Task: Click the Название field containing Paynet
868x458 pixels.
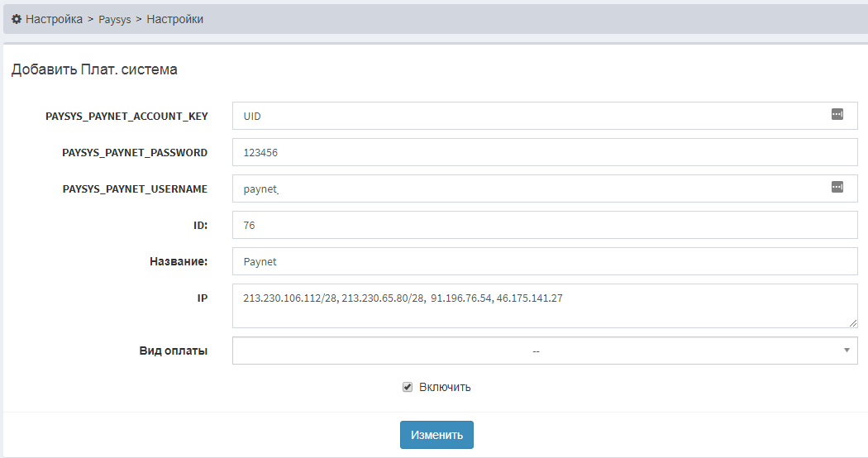Action: [544, 261]
